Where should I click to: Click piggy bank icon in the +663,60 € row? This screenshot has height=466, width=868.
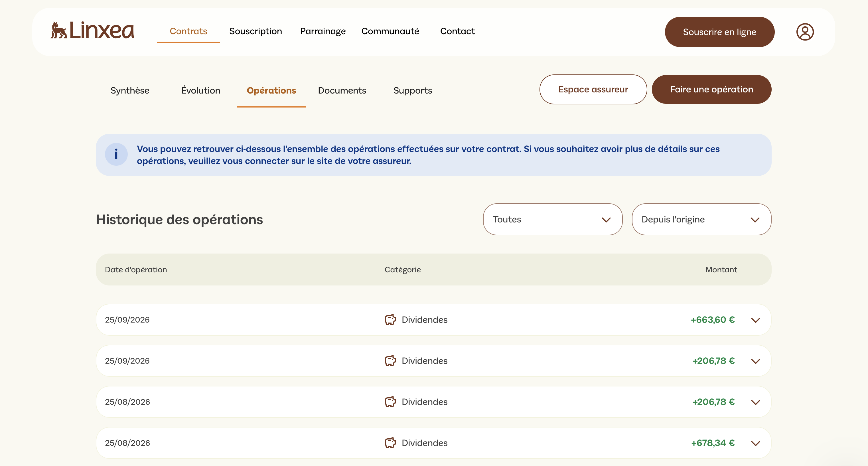[390, 320]
